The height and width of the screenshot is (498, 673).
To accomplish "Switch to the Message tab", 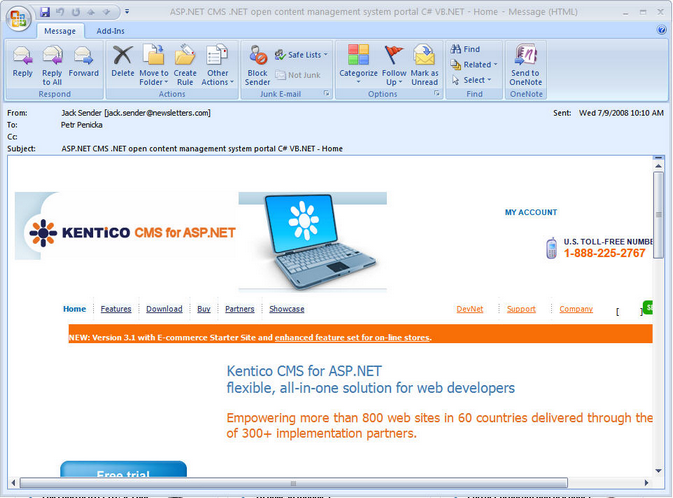I will (60, 31).
